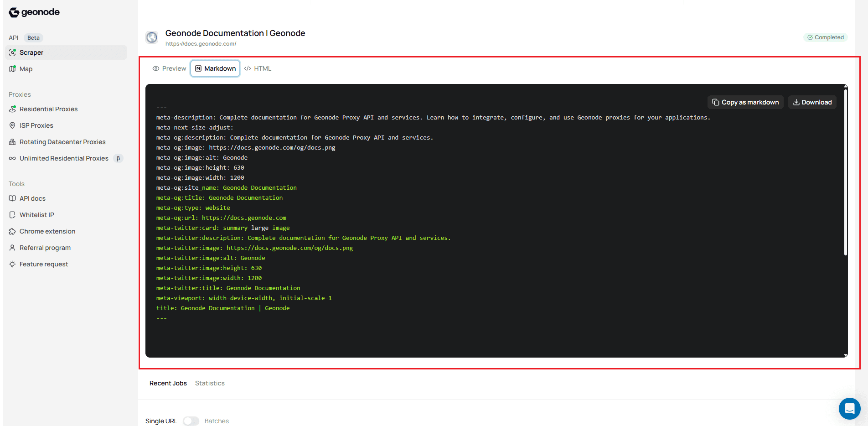
Task: Click the Map sidebar icon
Action: (12, 69)
